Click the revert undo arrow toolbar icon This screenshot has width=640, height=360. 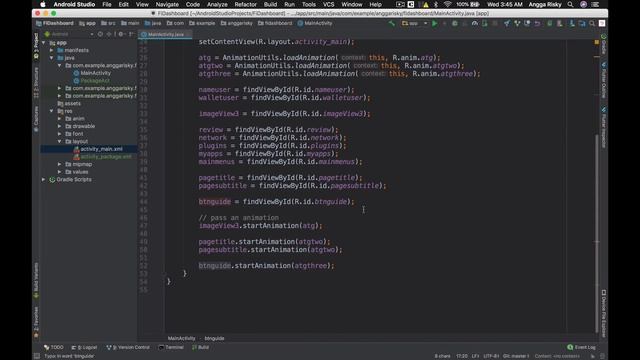pyautogui.click(x=537, y=24)
